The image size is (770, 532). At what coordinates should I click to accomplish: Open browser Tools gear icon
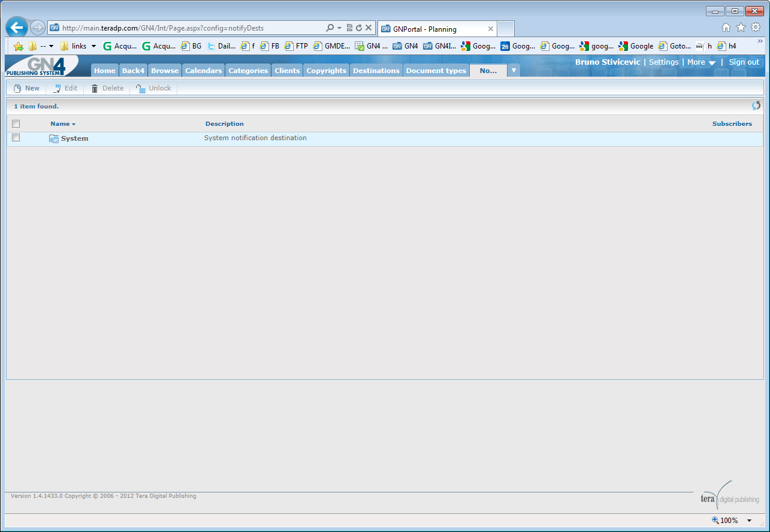click(756, 27)
